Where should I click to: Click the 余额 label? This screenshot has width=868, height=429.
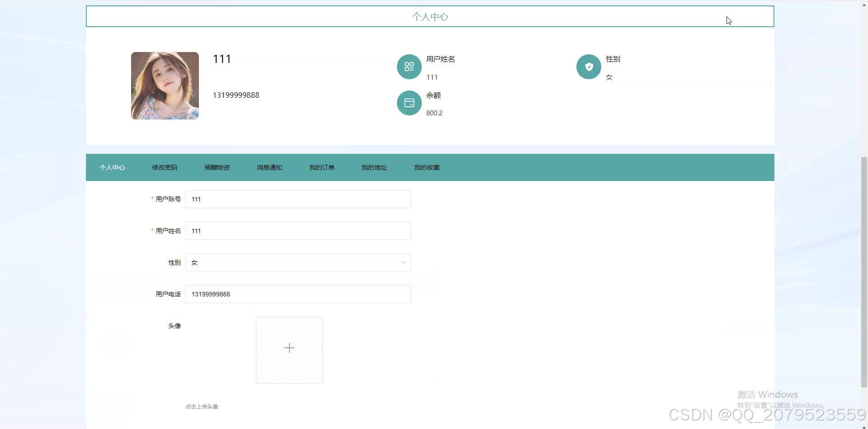click(x=434, y=95)
